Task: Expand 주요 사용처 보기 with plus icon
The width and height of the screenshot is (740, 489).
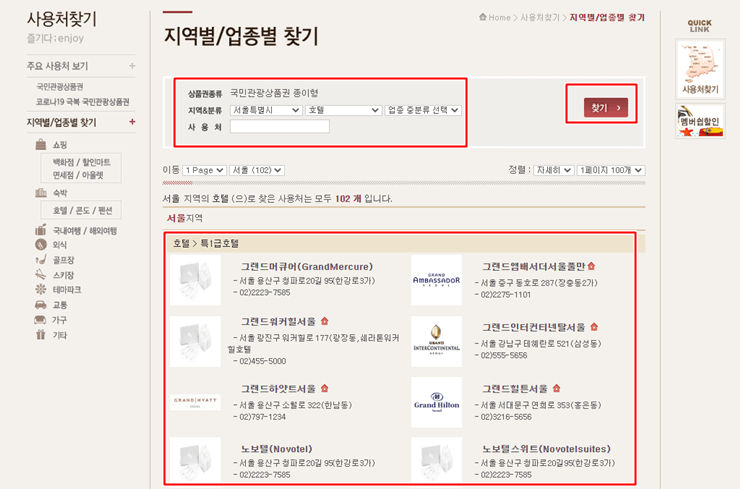Action: pyautogui.click(x=132, y=66)
